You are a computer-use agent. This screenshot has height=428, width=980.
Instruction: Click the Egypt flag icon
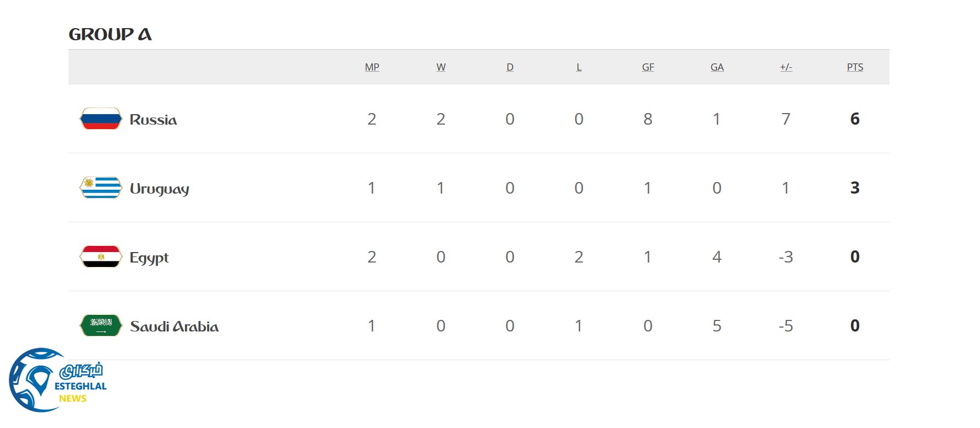coord(100,256)
